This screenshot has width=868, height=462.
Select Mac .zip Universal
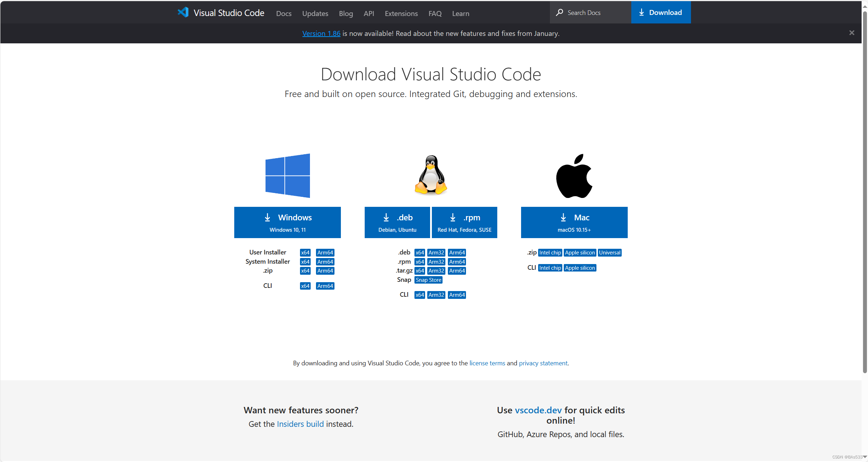coord(610,253)
